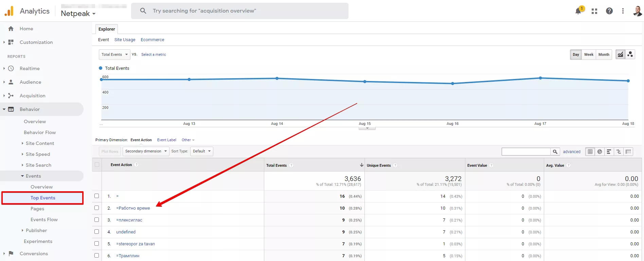The height and width of the screenshot is (261, 644).
Task: Click the advanced filter link
Action: [x=572, y=152]
